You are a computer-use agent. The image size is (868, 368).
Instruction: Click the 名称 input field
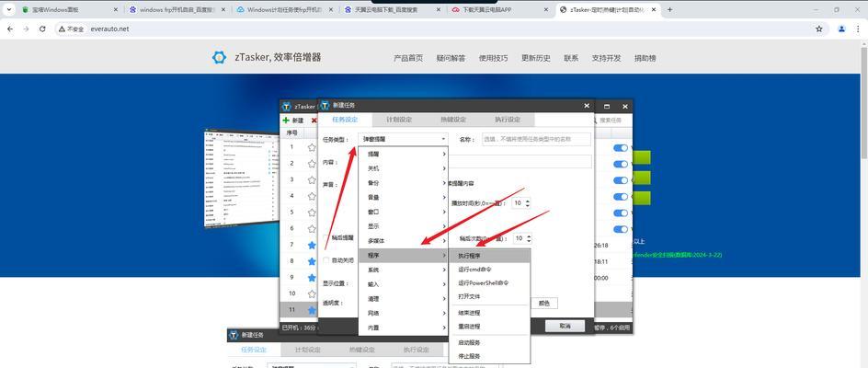(x=536, y=139)
